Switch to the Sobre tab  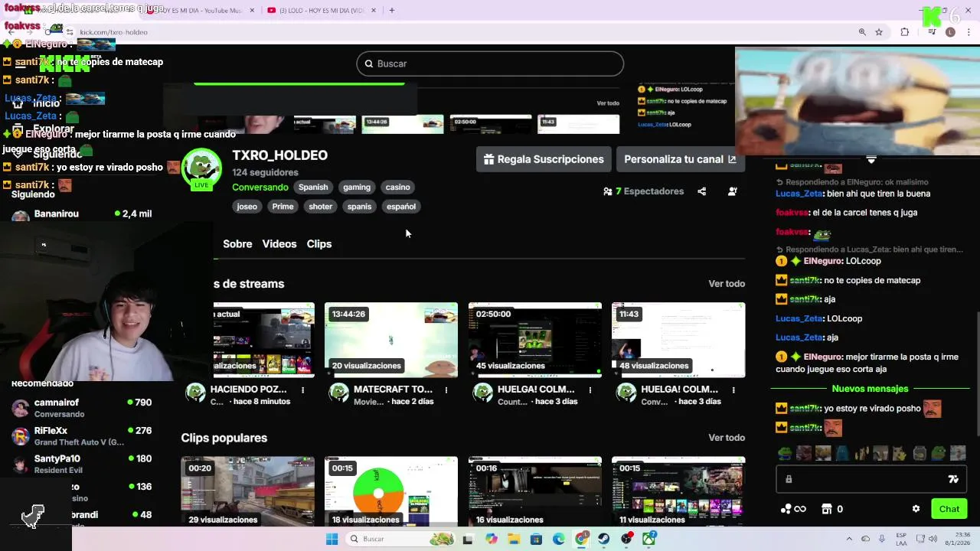coord(237,244)
